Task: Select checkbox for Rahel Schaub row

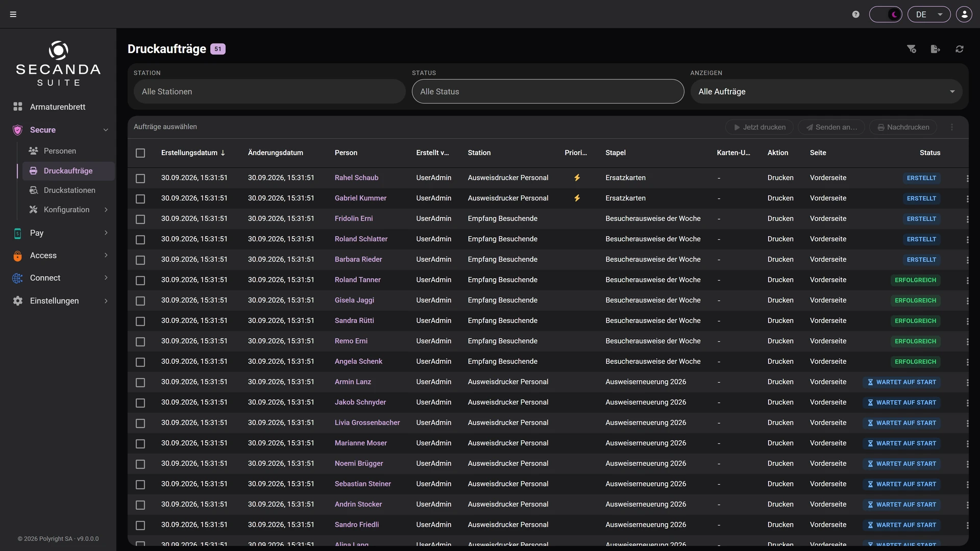Action: 140,179
